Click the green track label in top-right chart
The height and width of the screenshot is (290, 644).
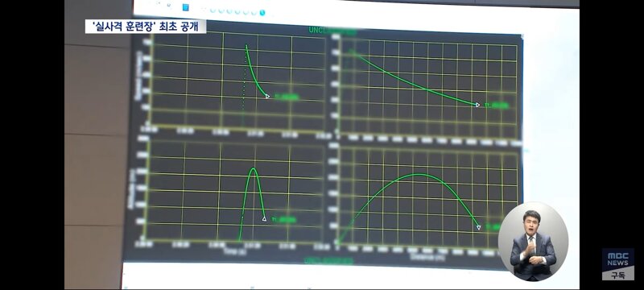tap(496, 106)
